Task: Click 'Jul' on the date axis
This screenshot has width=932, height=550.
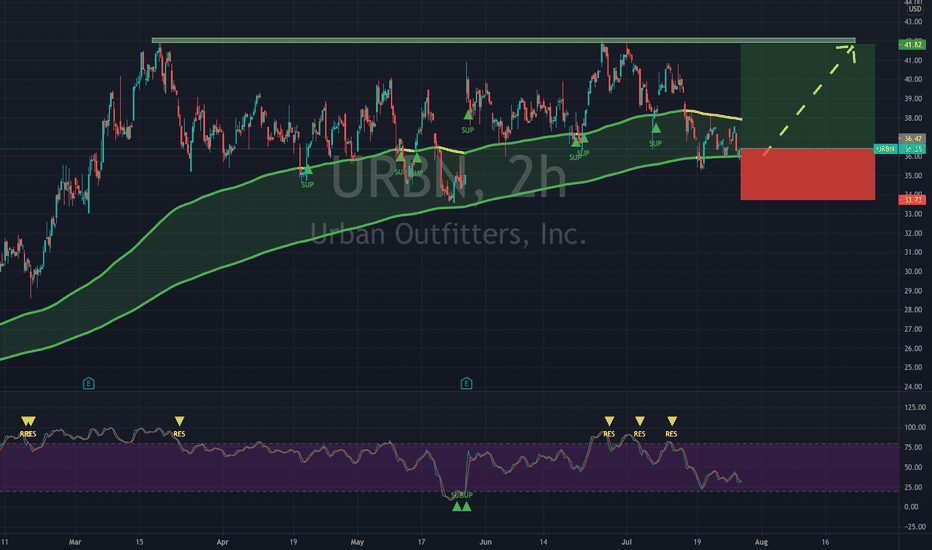Action: (626, 542)
